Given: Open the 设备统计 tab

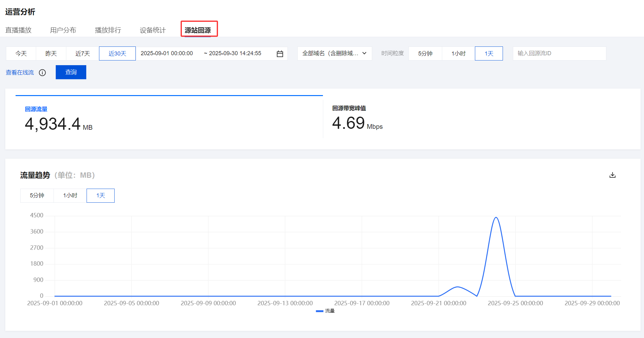Looking at the screenshot, I should (153, 30).
